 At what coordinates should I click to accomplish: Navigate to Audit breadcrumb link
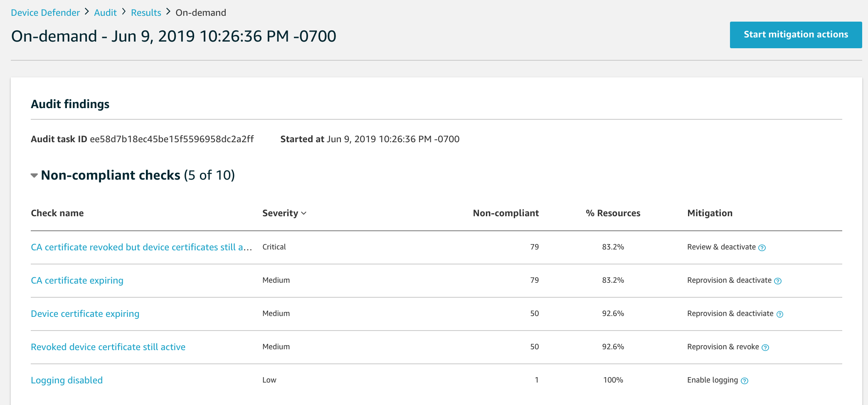[x=105, y=12]
